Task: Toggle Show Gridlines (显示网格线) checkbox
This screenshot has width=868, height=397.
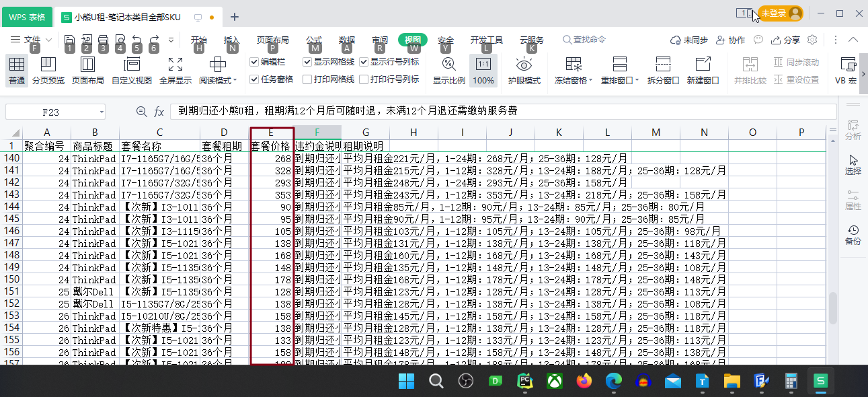Action: 307,62
